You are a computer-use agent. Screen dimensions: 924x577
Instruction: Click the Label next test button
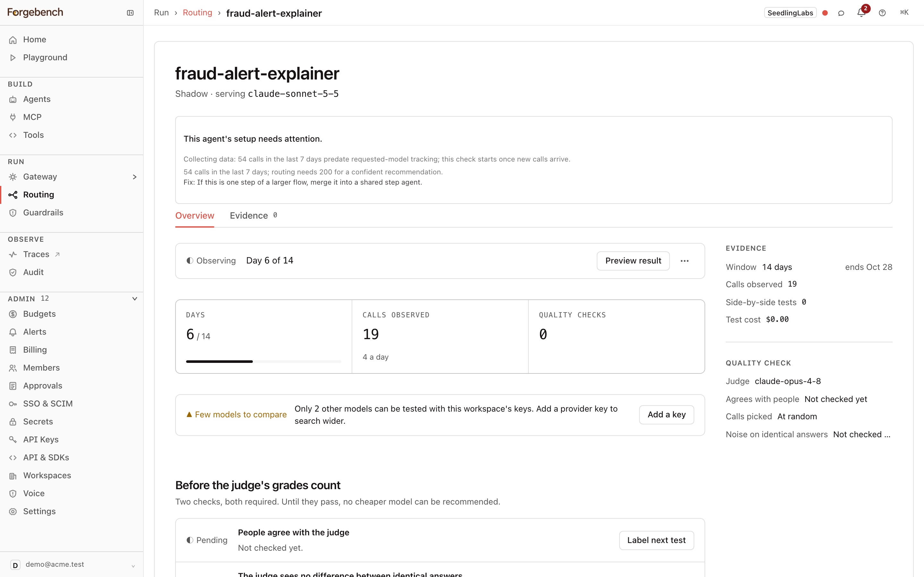point(656,540)
